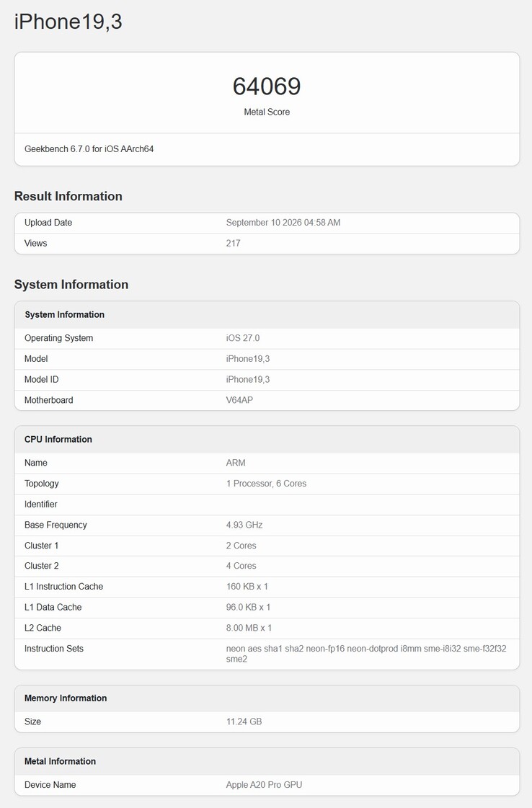Click the Motherboard label
Screen dimensions: 532x808
(x=49, y=400)
